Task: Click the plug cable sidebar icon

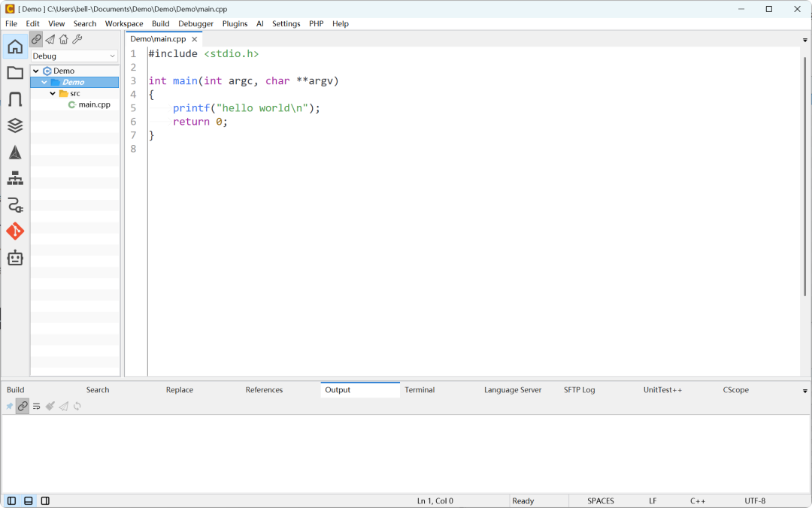Action: click(x=15, y=205)
